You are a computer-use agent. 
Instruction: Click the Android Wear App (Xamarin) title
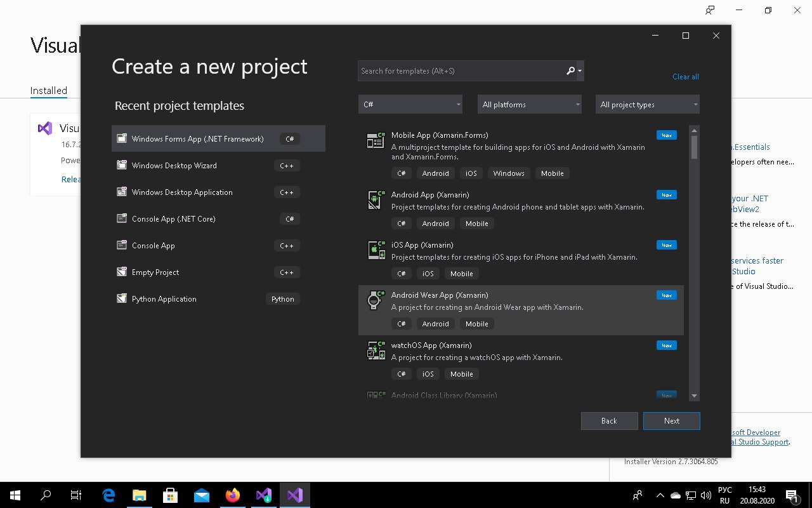[440, 295]
